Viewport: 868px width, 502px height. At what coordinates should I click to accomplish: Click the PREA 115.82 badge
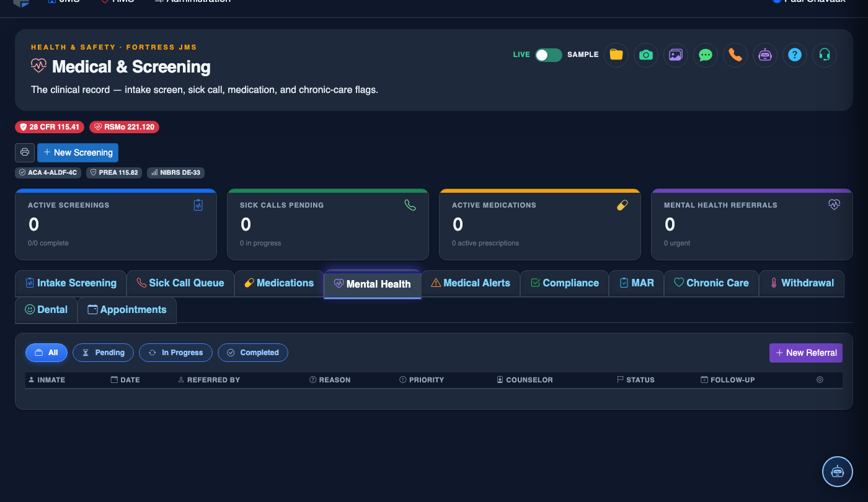[x=114, y=173]
